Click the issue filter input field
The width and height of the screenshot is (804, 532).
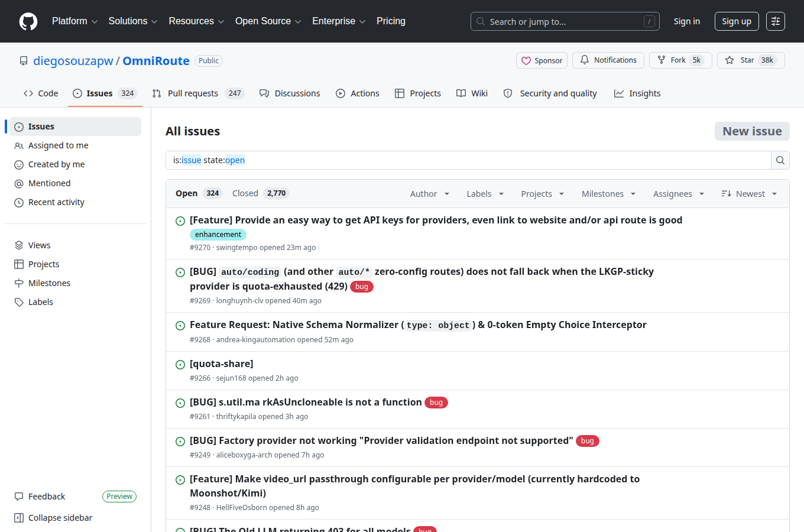(x=468, y=160)
